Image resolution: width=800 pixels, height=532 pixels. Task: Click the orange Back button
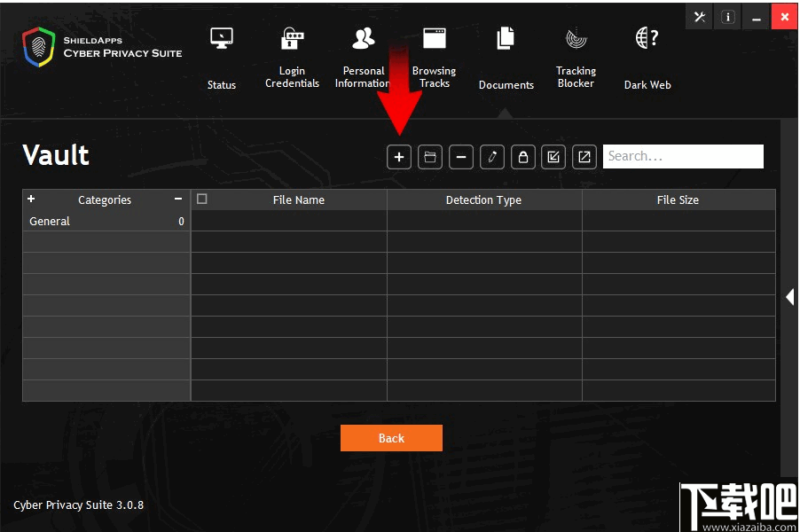(391, 438)
